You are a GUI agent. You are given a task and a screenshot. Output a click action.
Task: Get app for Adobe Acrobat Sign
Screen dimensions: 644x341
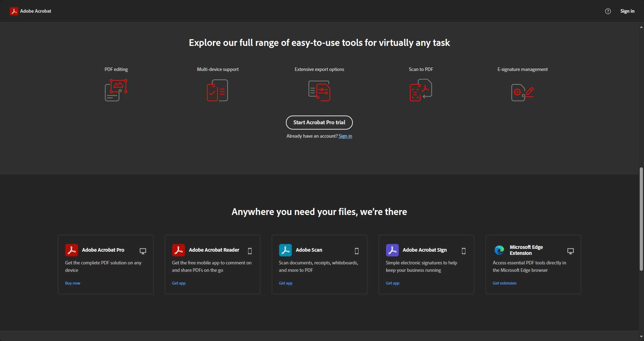click(393, 283)
